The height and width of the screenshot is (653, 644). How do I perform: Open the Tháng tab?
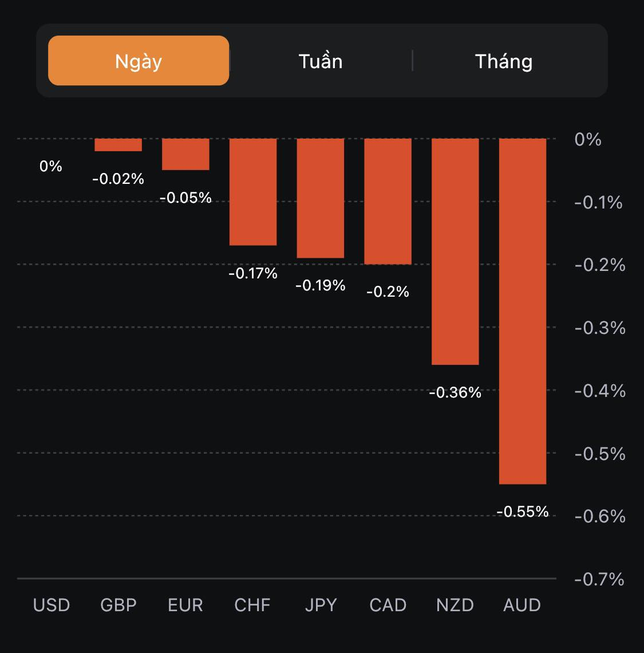504,61
